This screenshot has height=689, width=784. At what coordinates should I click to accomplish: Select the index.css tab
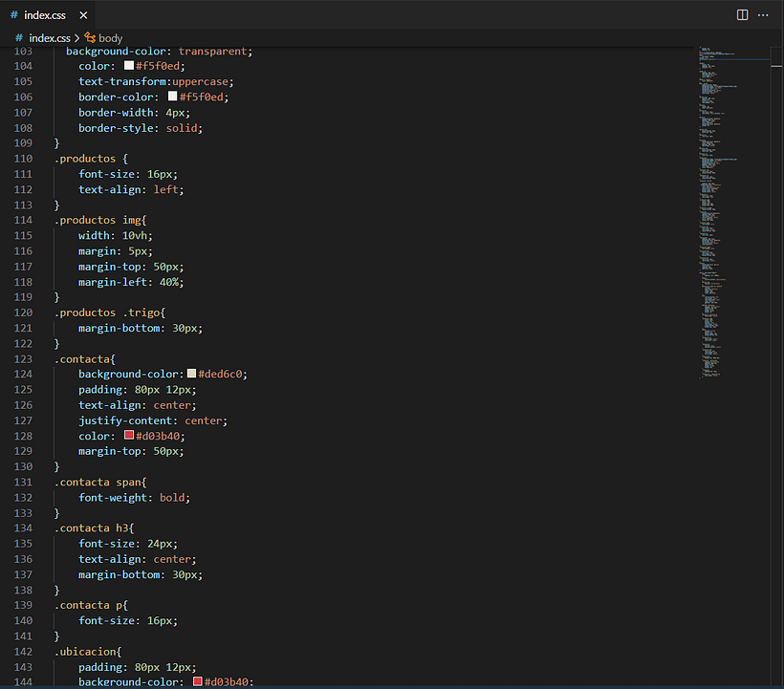pyautogui.click(x=48, y=15)
